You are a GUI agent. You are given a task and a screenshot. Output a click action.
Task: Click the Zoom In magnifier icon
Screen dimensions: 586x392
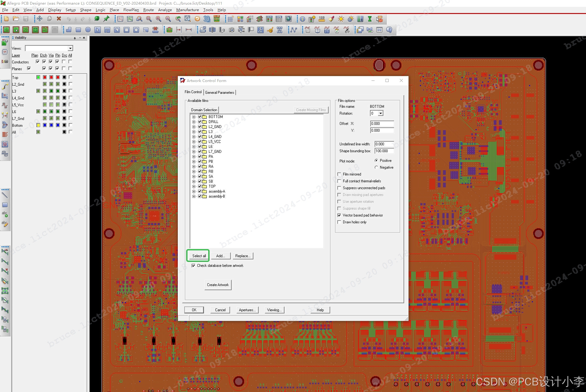coord(159,19)
